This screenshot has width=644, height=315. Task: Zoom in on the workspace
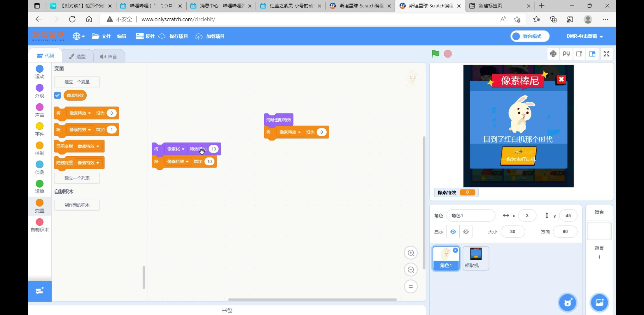pos(411,253)
